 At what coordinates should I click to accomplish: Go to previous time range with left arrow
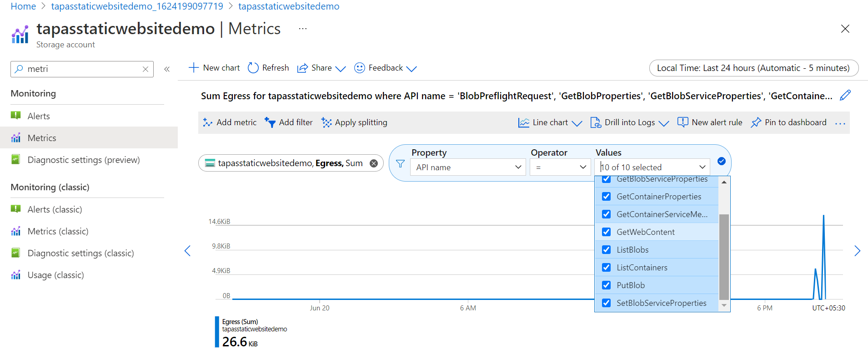tap(187, 251)
